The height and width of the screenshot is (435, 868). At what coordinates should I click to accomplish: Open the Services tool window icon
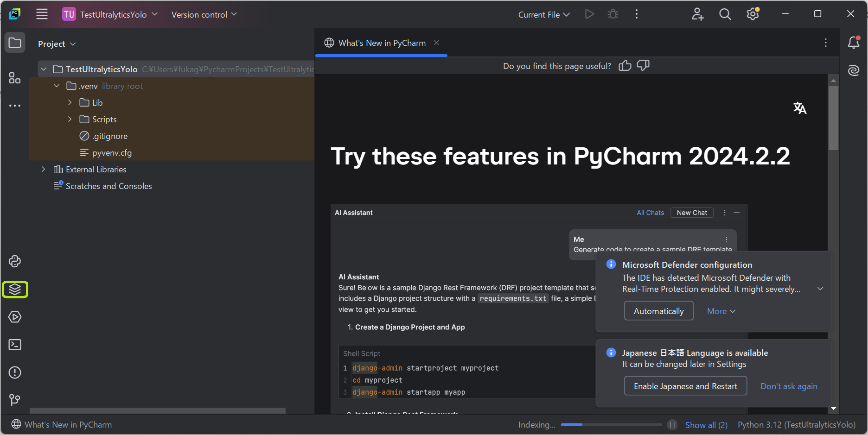click(x=15, y=317)
